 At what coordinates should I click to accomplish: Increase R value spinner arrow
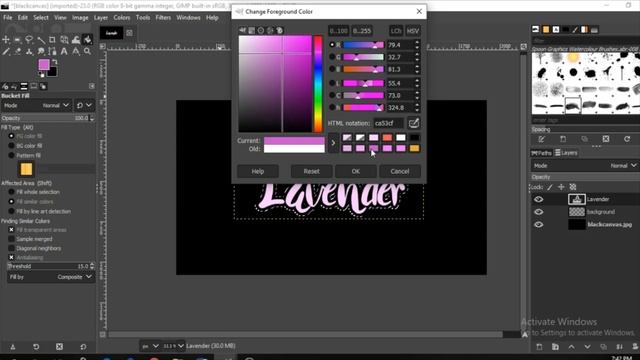417,42
